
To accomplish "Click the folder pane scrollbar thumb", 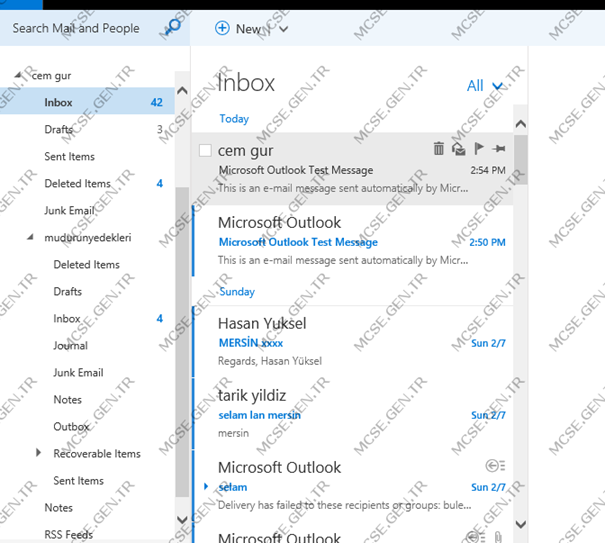I will click(x=182, y=342).
